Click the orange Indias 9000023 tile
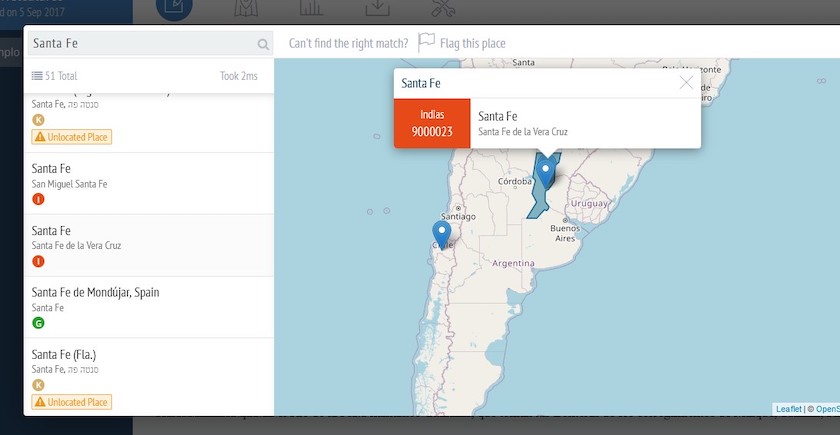The height and width of the screenshot is (435, 840). (432, 123)
